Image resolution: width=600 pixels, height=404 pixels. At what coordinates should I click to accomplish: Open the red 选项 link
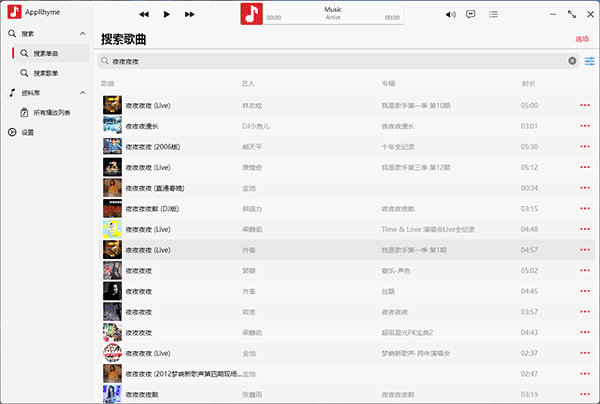582,39
